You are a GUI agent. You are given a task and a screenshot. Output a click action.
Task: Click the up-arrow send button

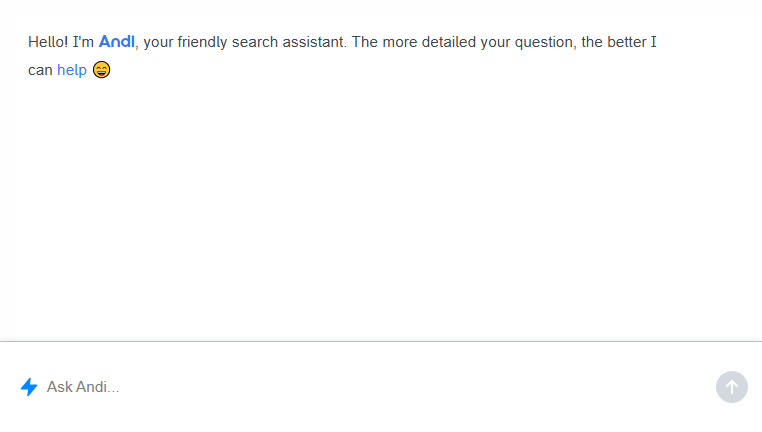click(x=731, y=387)
